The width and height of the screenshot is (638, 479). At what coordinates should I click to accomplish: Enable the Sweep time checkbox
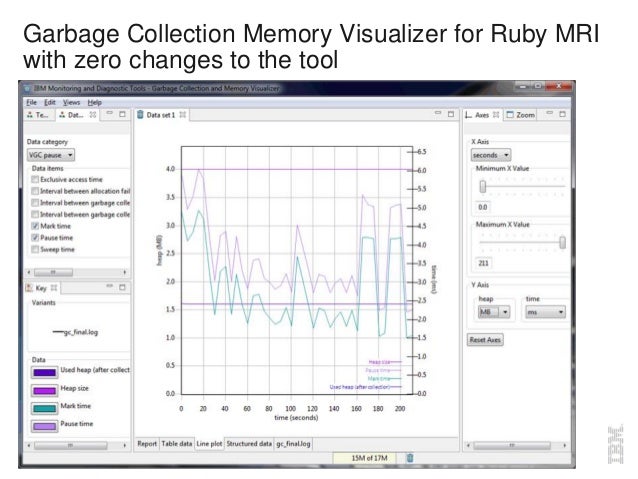pos(35,249)
